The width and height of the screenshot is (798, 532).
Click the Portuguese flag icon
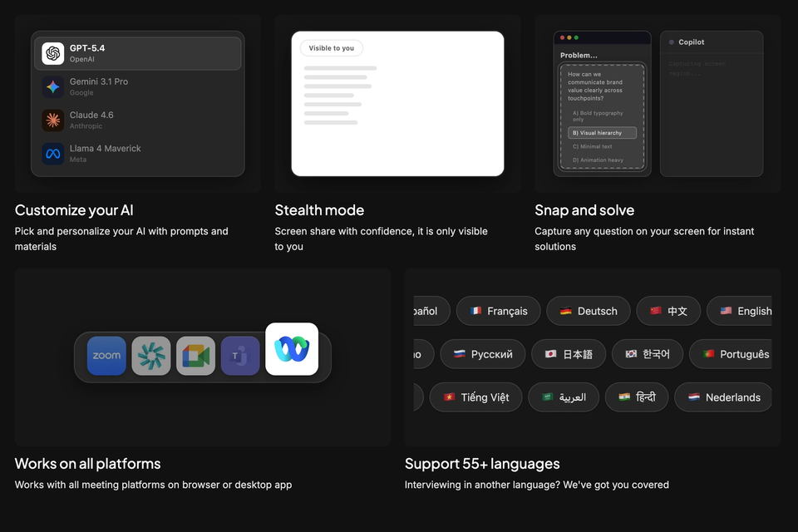point(708,354)
